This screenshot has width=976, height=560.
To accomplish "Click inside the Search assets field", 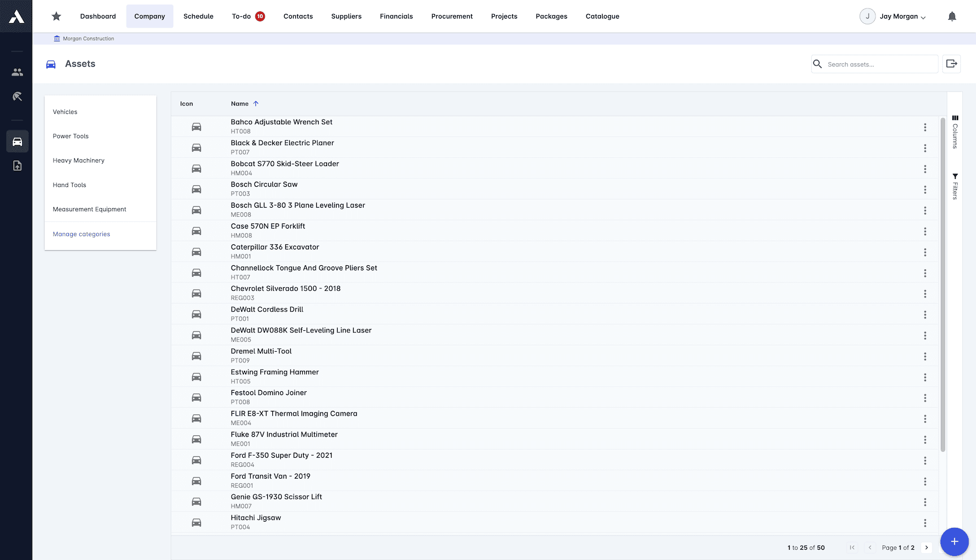I will click(x=875, y=64).
